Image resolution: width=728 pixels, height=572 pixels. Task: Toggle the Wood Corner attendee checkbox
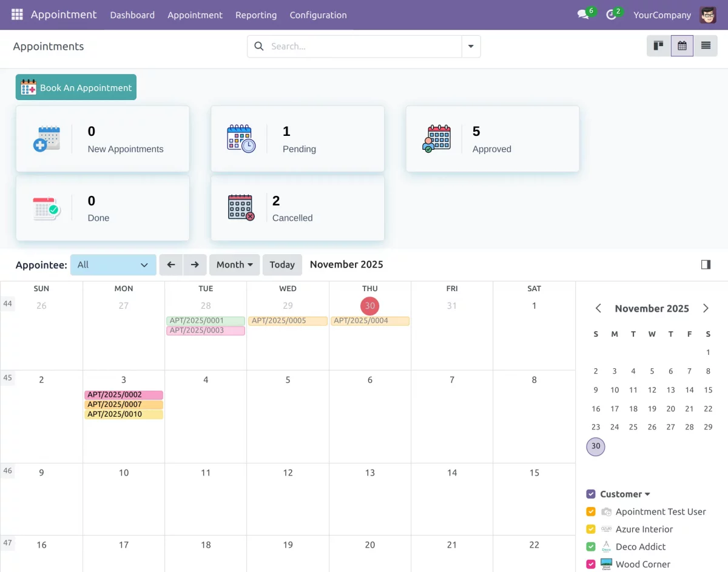tap(590, 564)
